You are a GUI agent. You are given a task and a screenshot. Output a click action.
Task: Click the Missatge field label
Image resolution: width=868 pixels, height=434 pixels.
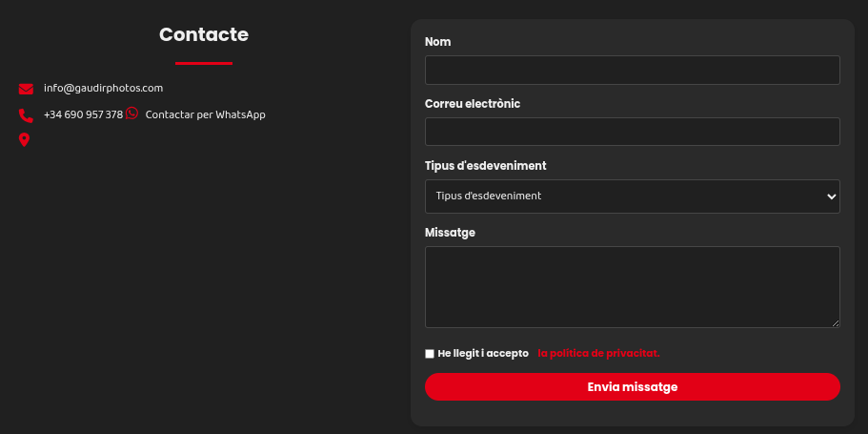[450, 233]
